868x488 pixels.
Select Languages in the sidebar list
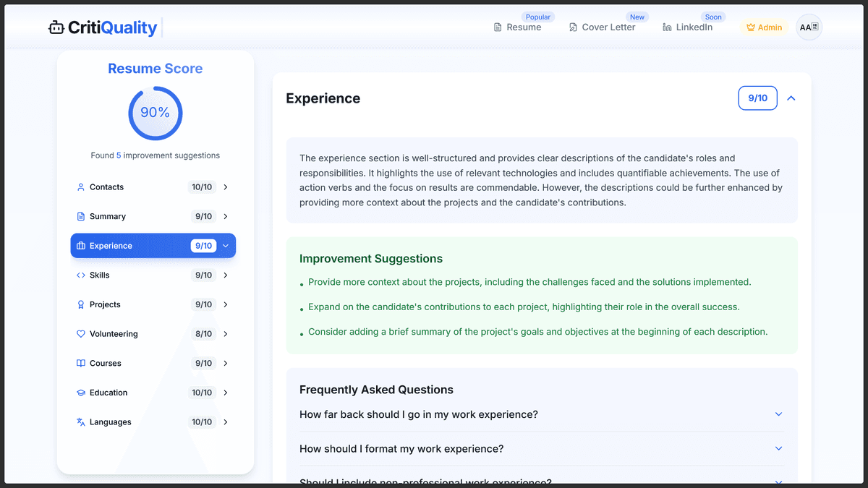(x=153, y=422)
